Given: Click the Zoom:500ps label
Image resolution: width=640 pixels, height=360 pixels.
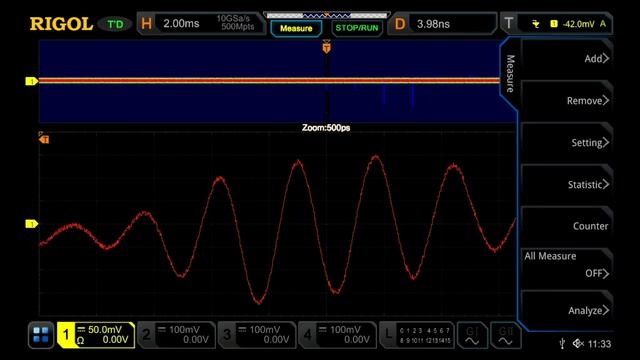Looking at the screenshot, I should [x=326, y=128].
